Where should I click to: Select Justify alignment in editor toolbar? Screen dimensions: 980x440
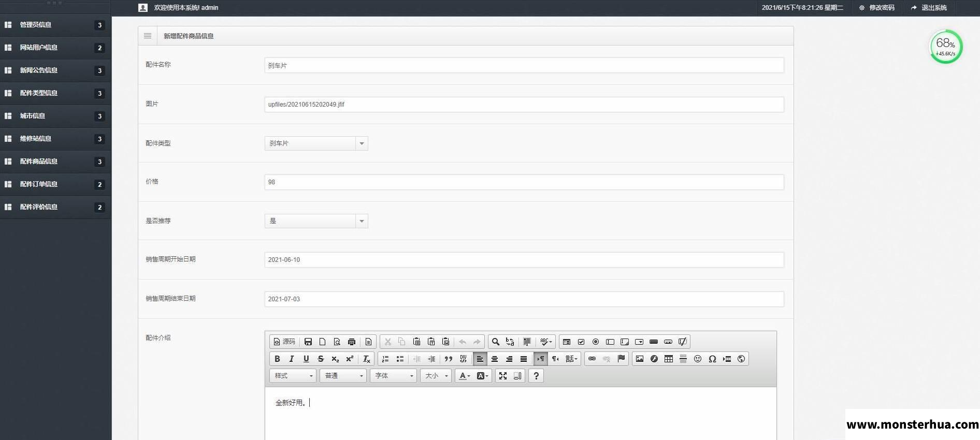pyautogui.click(x=524, y=359)
